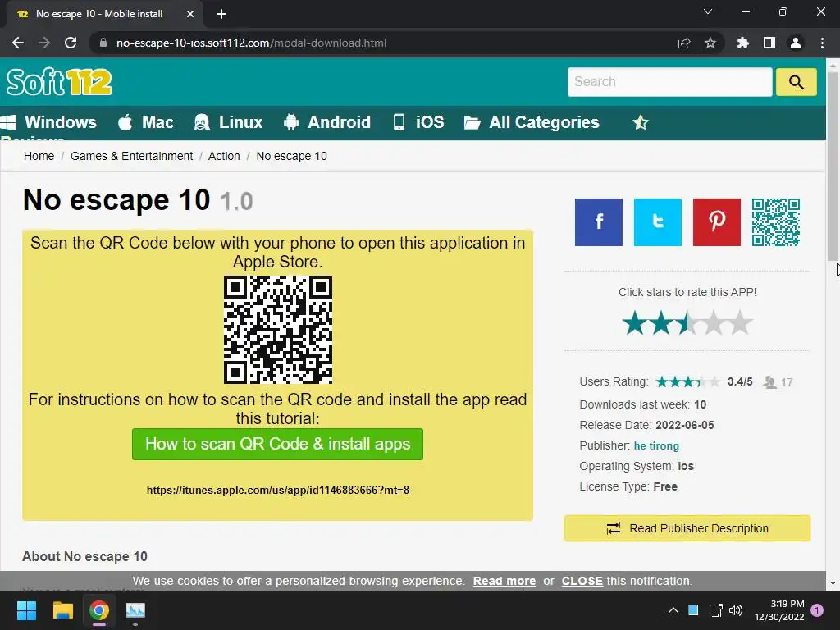
Task: Open All Categories menu
Action: point(532,122)
